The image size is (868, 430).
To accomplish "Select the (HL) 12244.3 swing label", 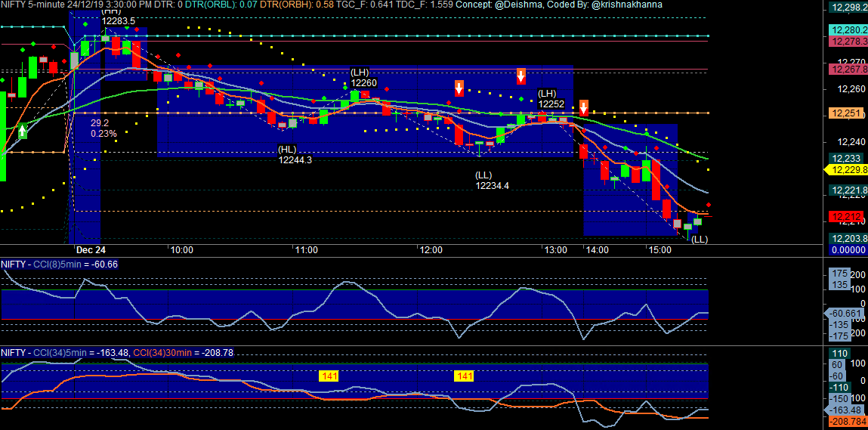I will [295, 155].
